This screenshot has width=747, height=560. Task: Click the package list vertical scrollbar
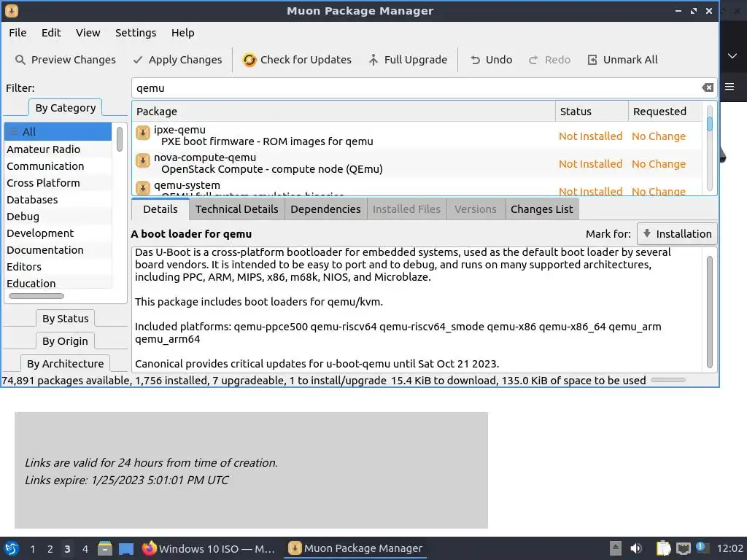709,147
